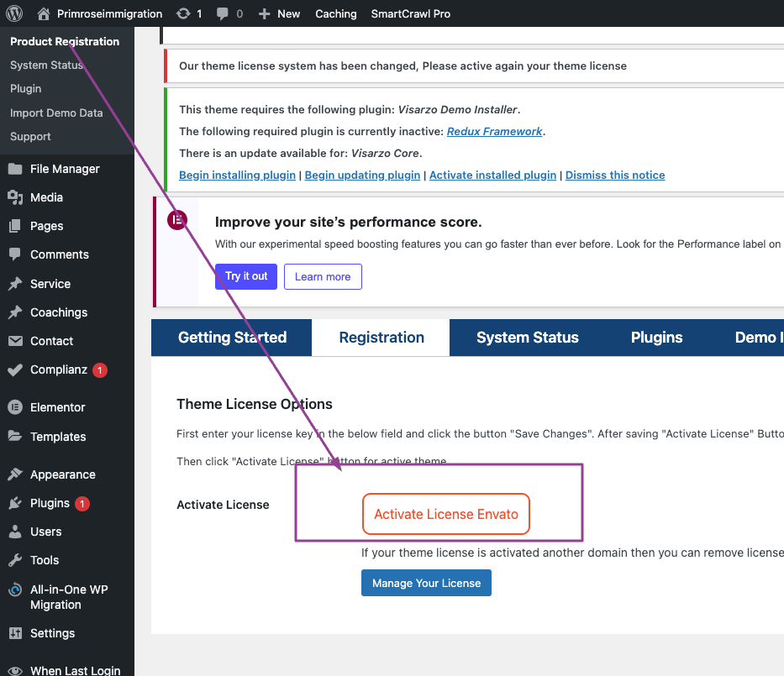Open the New content menu

point(280,14)
